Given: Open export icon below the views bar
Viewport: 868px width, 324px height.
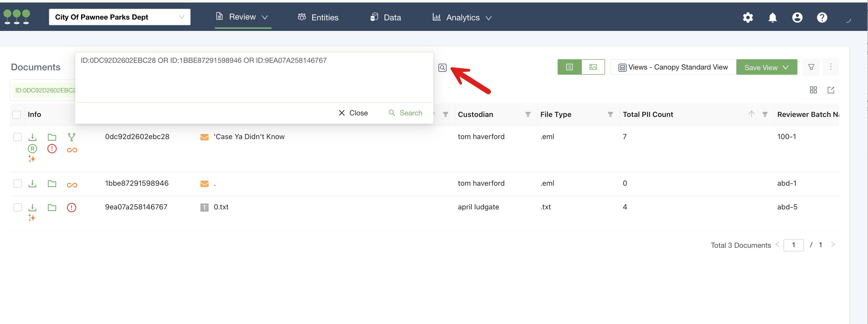Looking at the screenshot, I should (x=831, y=90).
